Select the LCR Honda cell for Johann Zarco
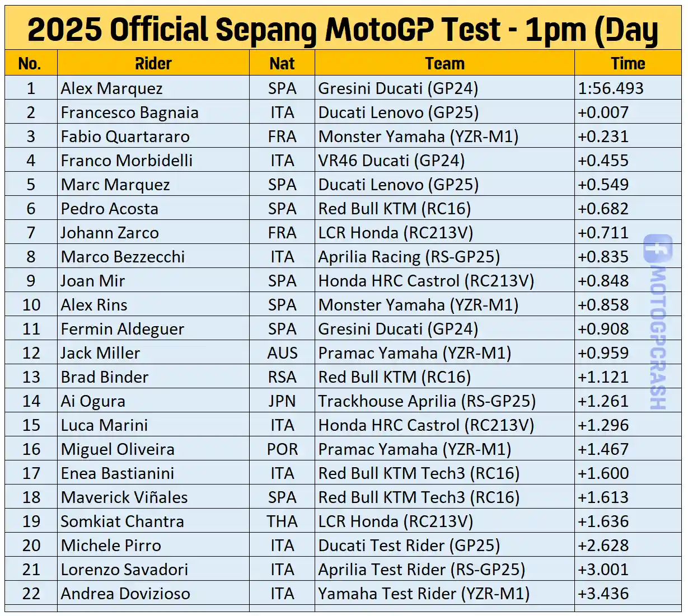This screenshot has width=688, height=616. (396, 233)
